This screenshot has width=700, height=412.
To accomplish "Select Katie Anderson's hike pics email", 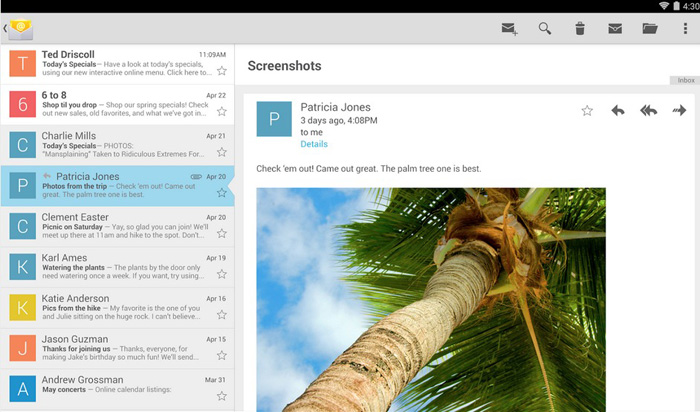I will [120, 307].
